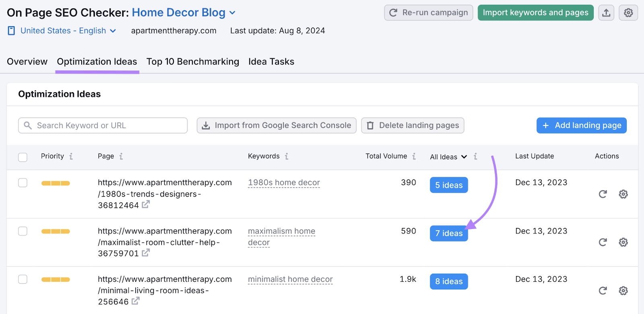The height and width of the screenshot is (314, 644).
Task: Refresh the minimal living room ideas row
Action: [x=603, y=291]
